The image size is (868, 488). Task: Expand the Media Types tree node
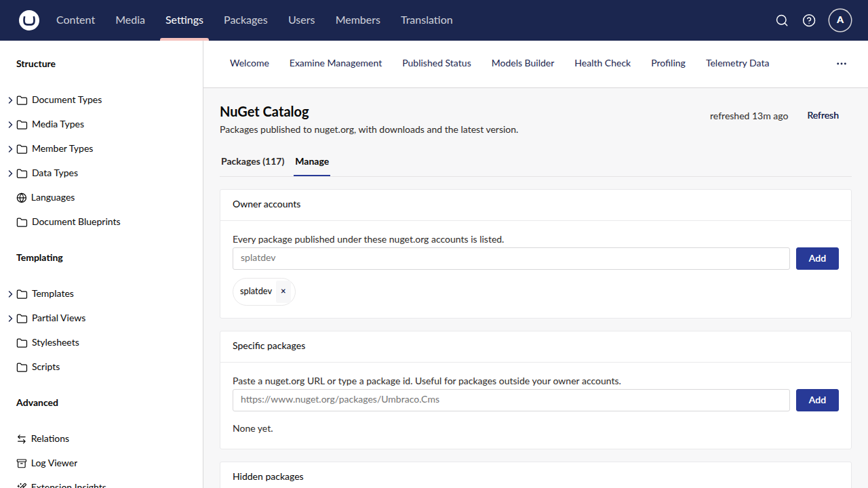coord(10,125)
